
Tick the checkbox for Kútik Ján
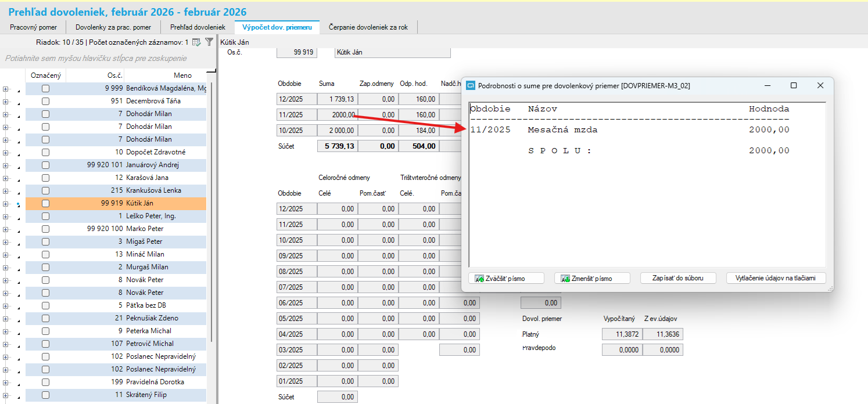[x=45, y=204]
